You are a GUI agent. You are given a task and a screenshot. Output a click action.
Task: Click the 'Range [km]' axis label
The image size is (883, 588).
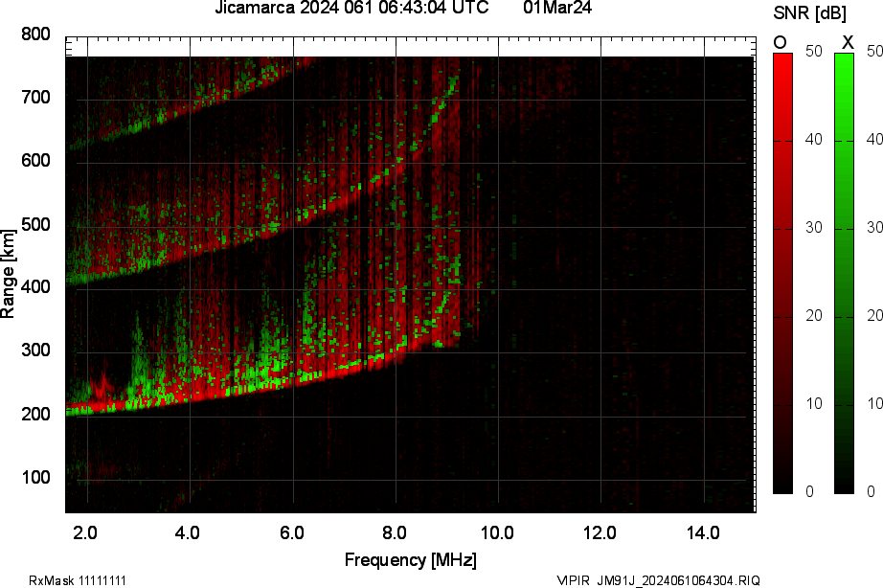[8, 274]
